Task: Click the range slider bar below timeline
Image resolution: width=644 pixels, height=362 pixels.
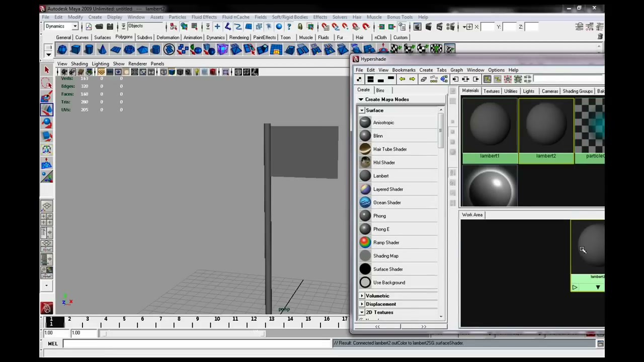Action: click(x=182, y=333)
